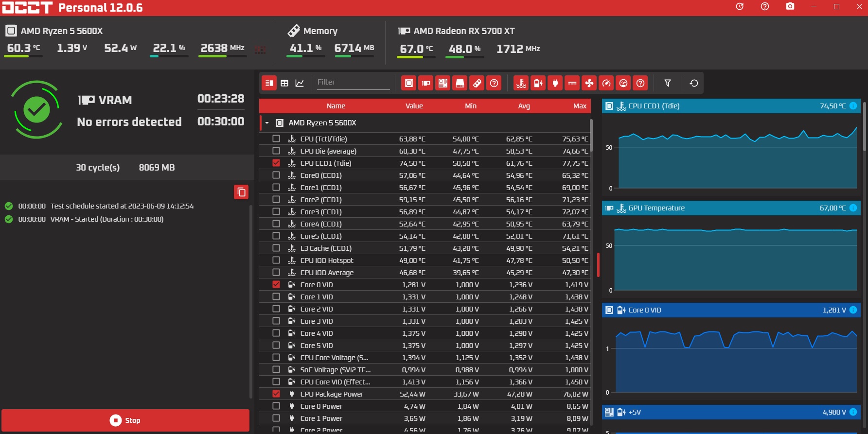Image resolution: width=868 pixels, height=434 pixels.
Task: Select the CPU Core Voltage row
Action: (x=425, y=357)
